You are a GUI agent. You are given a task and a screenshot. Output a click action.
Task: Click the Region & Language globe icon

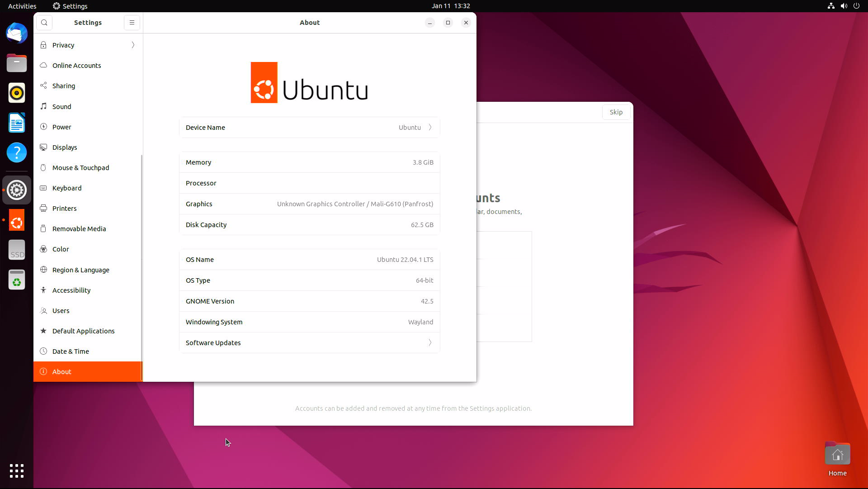[43, 270]
